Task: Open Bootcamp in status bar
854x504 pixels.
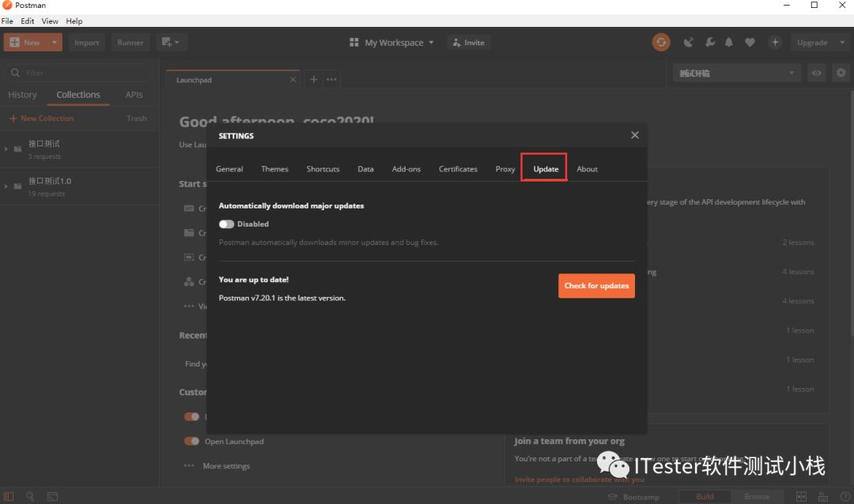Action: (633, 496)
